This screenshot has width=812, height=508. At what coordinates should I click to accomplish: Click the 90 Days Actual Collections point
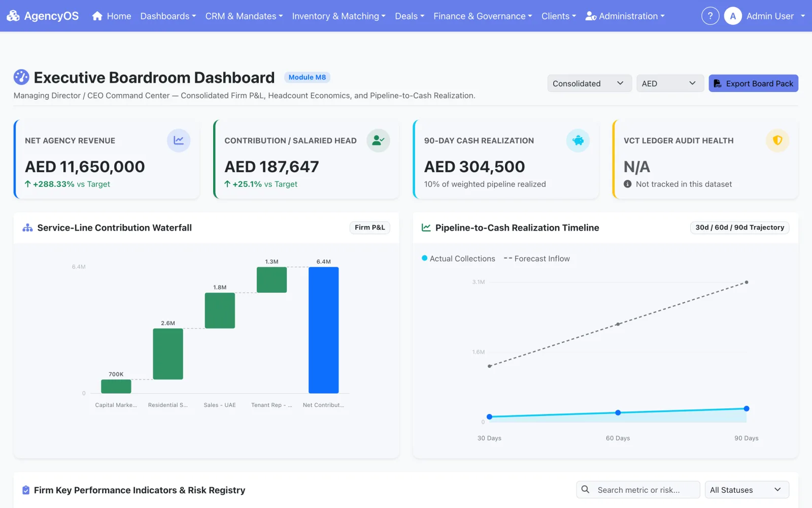(747, 408)
